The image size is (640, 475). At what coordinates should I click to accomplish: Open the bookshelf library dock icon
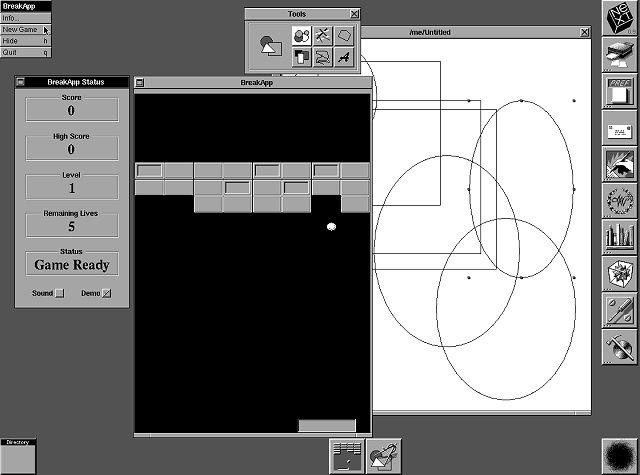click(x=620, y=237)
